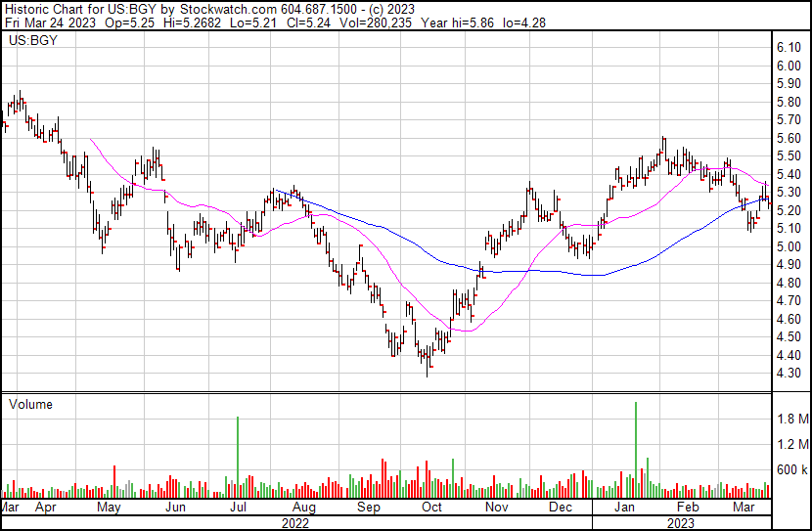Click the 600 k volume axis label
Viewport: 812px width, 531px height.
click(791, 470)
